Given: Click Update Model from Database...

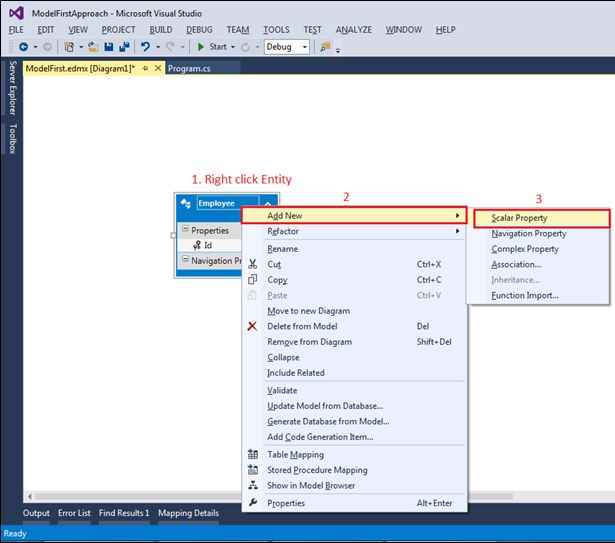Looking at the screenshot, I should pyautogui.click(x=355, y=406).
